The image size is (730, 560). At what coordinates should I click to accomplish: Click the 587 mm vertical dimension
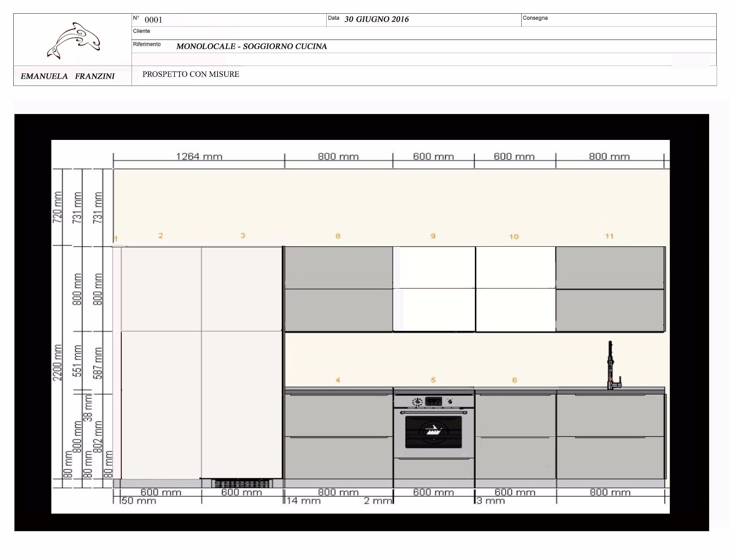(98, 363)
